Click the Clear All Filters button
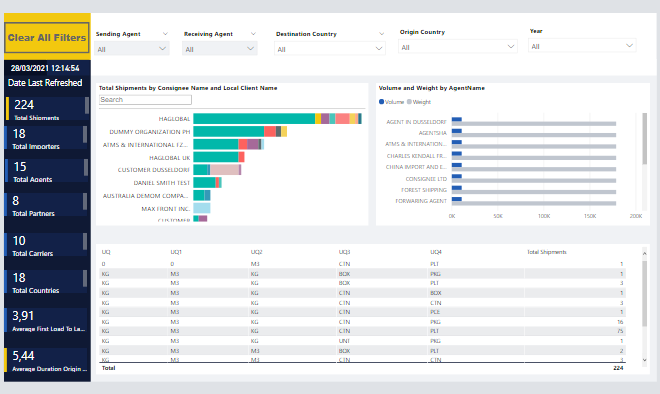Screen dimensions: 660x394 pyautogui.click(x=47, y=37)
